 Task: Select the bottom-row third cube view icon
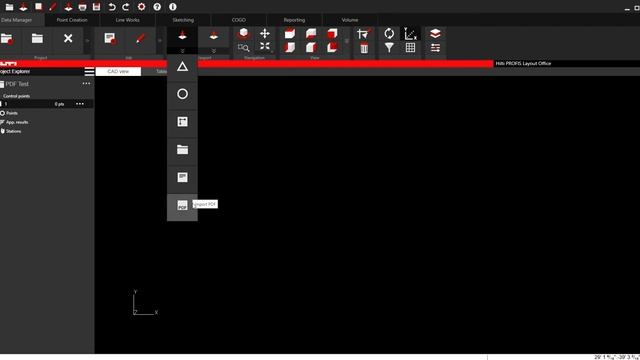tap(332, 47)
